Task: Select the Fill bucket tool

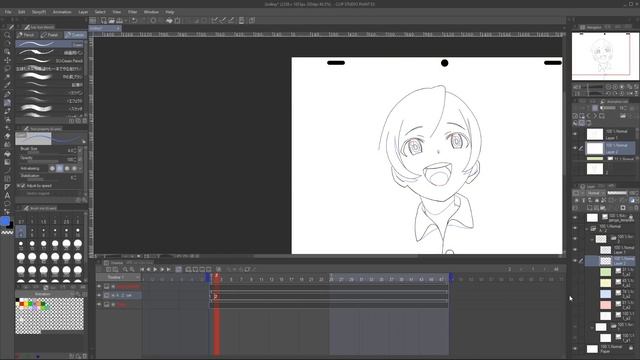Action: tap(7, 153)
